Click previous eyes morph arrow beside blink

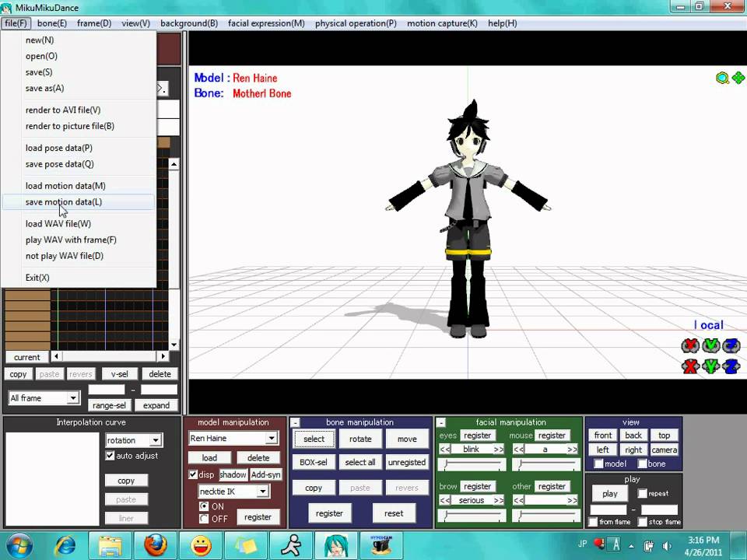coord(445,449)
